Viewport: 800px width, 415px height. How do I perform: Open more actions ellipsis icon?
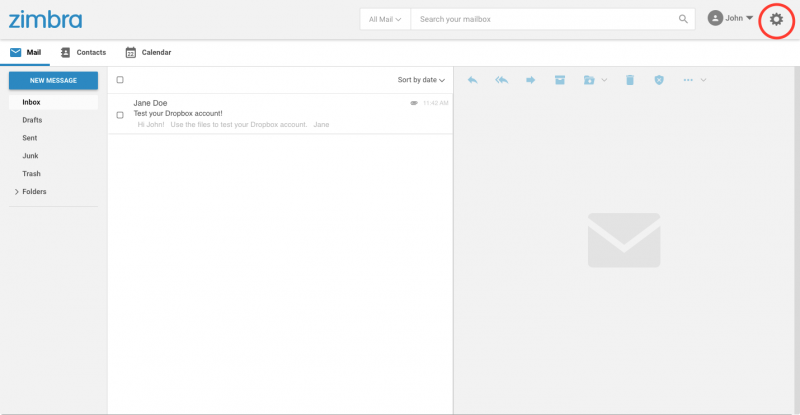(688, 80)
